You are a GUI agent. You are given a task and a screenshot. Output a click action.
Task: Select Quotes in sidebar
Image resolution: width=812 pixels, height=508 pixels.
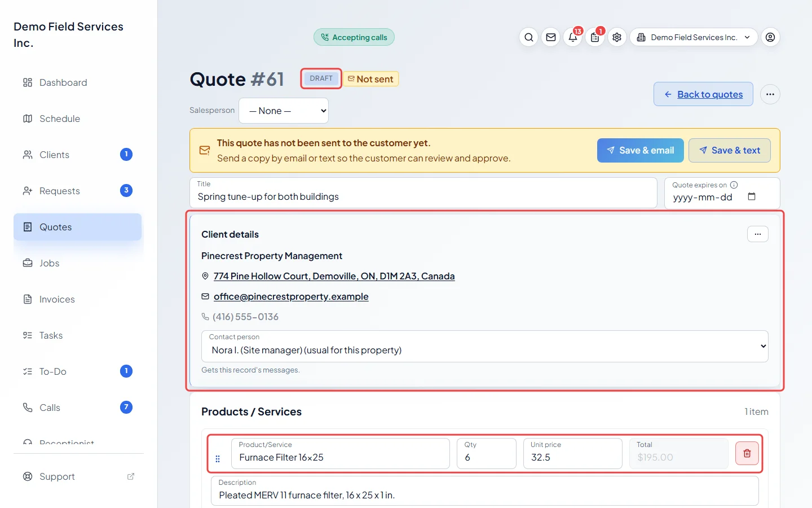pos(78,227)
